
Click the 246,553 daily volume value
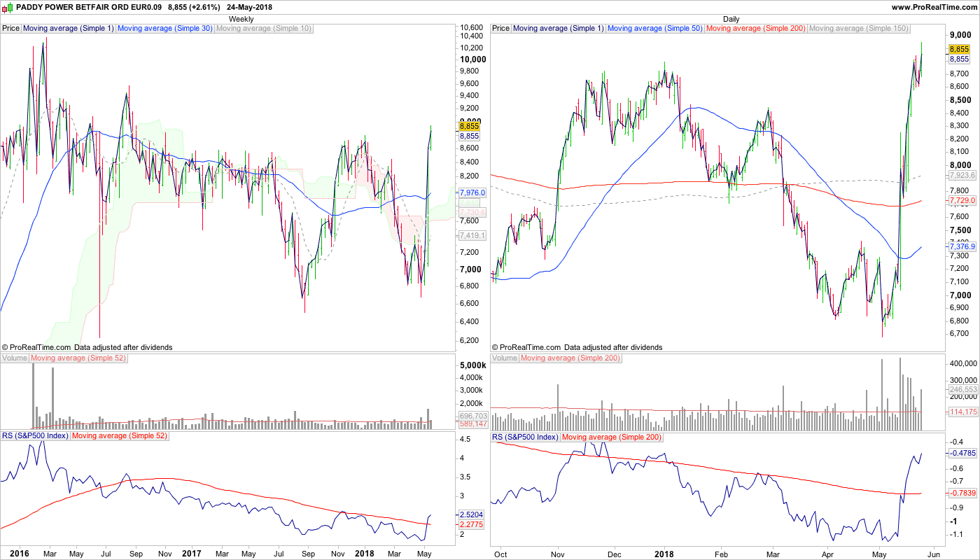point(963,389)
